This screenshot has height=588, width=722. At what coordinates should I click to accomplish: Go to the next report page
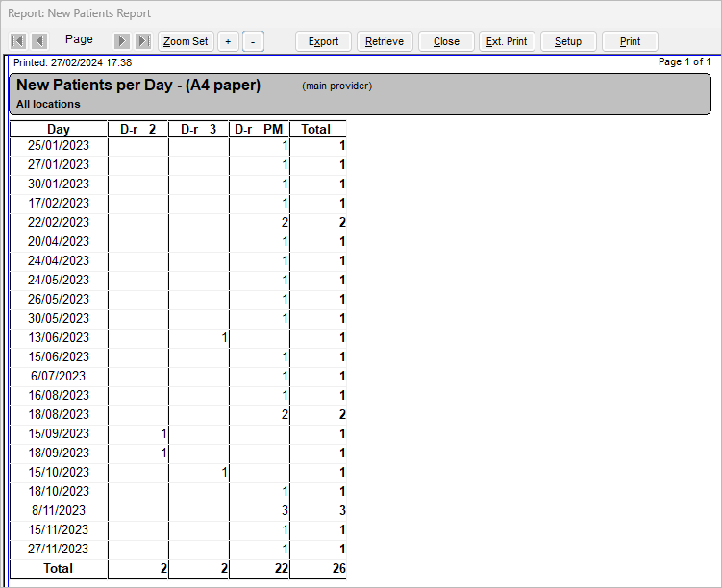click(x=121, y=41)
